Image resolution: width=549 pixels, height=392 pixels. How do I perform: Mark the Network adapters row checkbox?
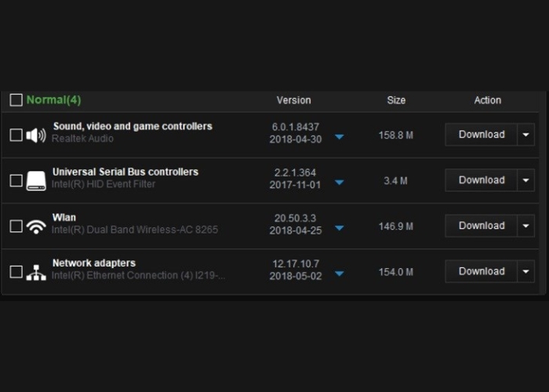pos(16,272)
